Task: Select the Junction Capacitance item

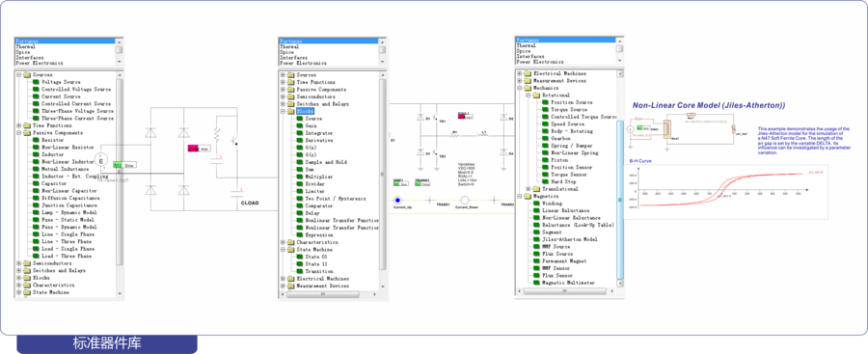Action: (x=69, y=205)
